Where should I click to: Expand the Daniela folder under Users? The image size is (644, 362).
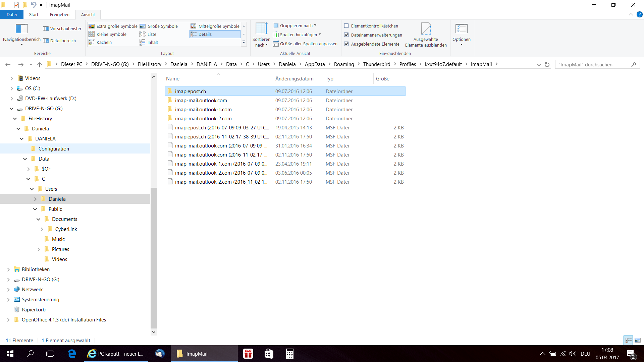tap(35, 199)
